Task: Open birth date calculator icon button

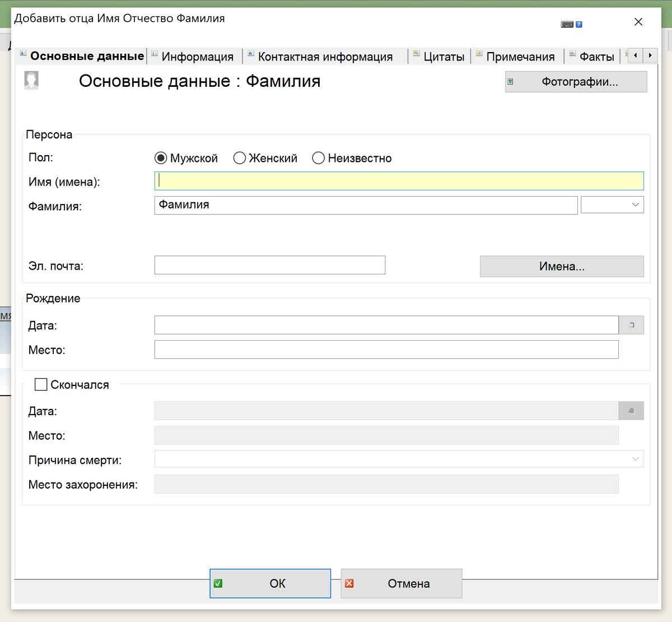Action: click(x=631, y=325)
